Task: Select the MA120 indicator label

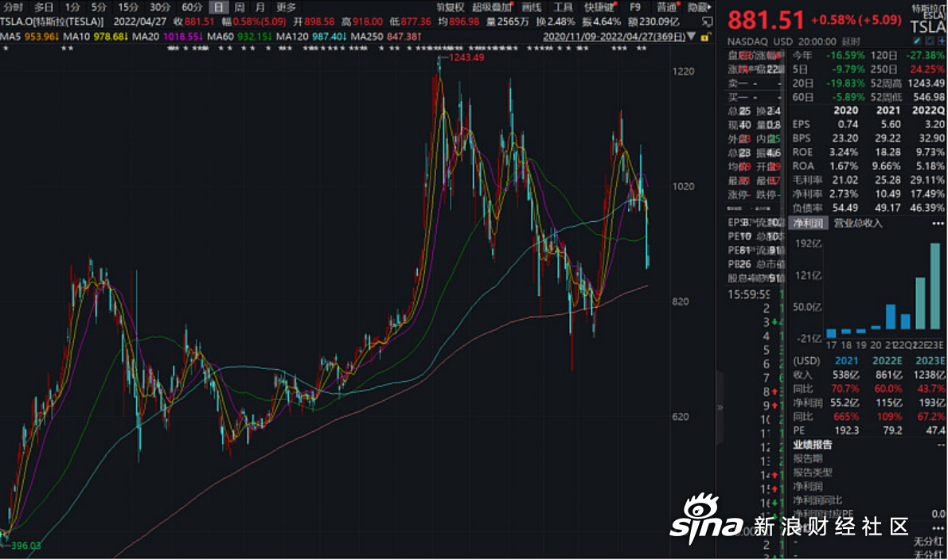Action: (292, 37)
